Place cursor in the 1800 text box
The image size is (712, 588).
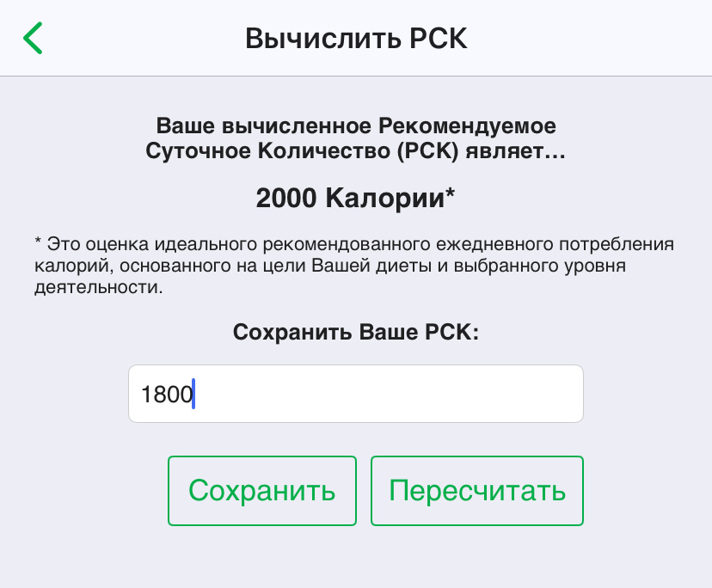[x=355, y=393]
